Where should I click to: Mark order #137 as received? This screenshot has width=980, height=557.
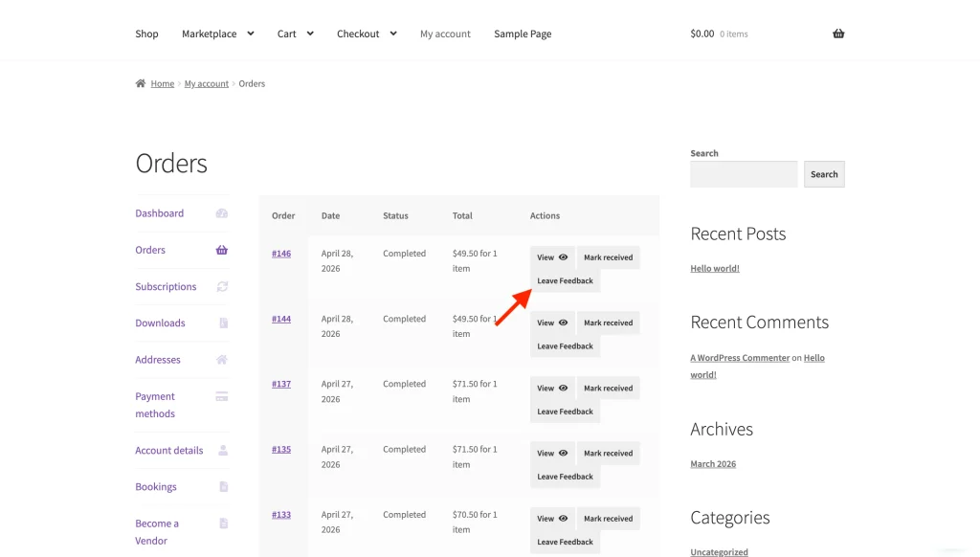coord(608,389)
